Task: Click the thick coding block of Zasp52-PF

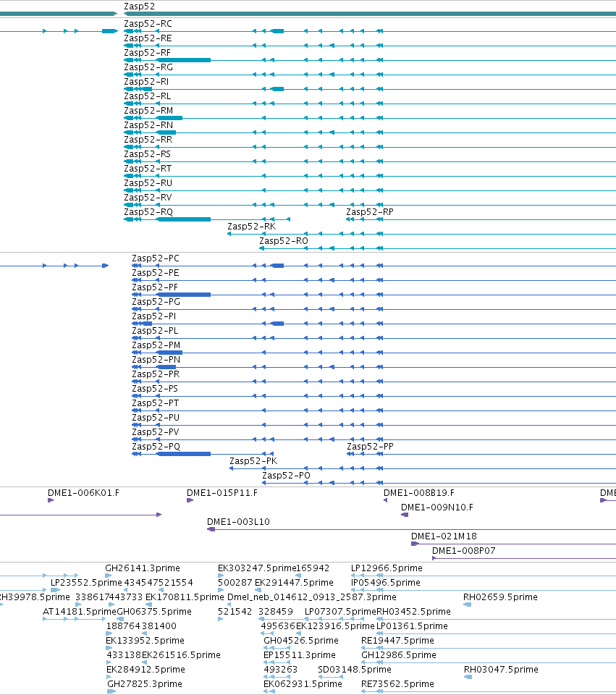Action: [184, 295]
